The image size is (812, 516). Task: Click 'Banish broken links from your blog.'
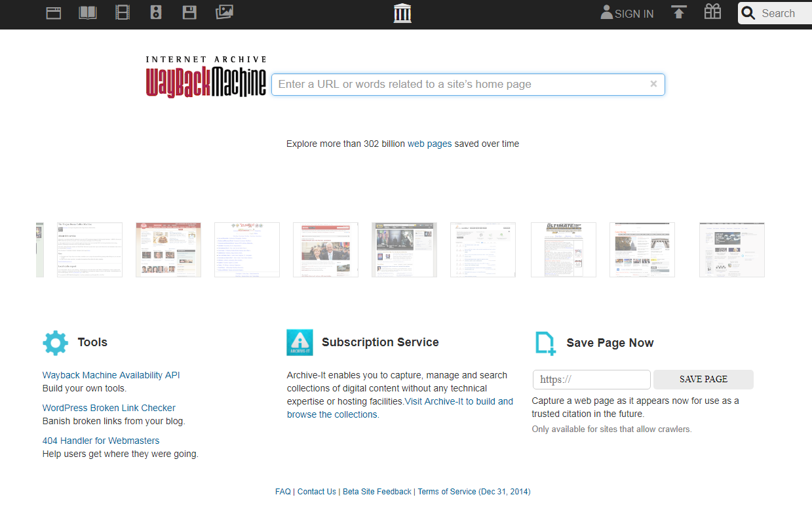tap(114, 421)
